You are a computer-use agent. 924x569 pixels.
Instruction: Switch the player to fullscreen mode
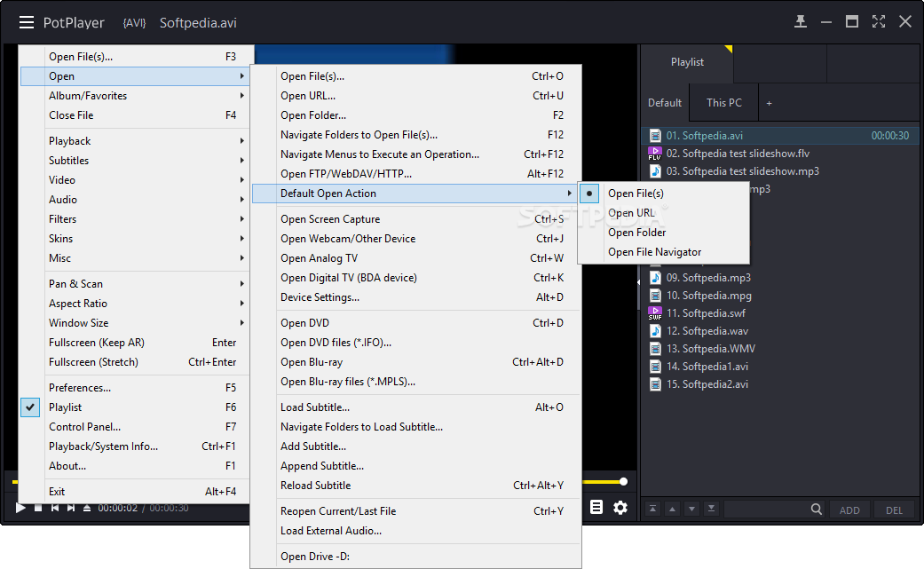click(879, 22)
